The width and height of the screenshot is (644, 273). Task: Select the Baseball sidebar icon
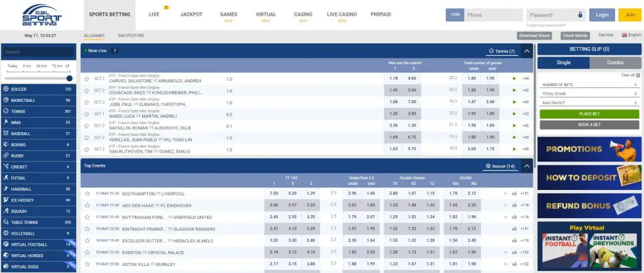(x=6, y=133)
